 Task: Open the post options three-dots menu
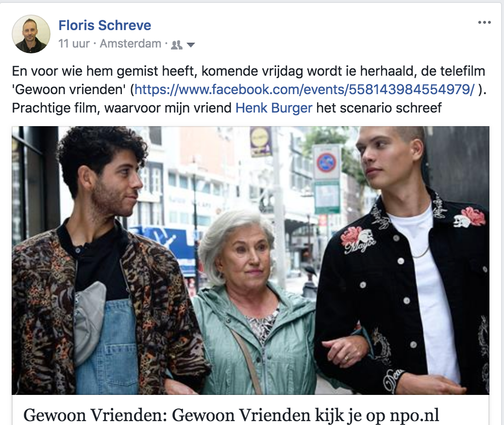pyautogui.click(x=485, y=22)
